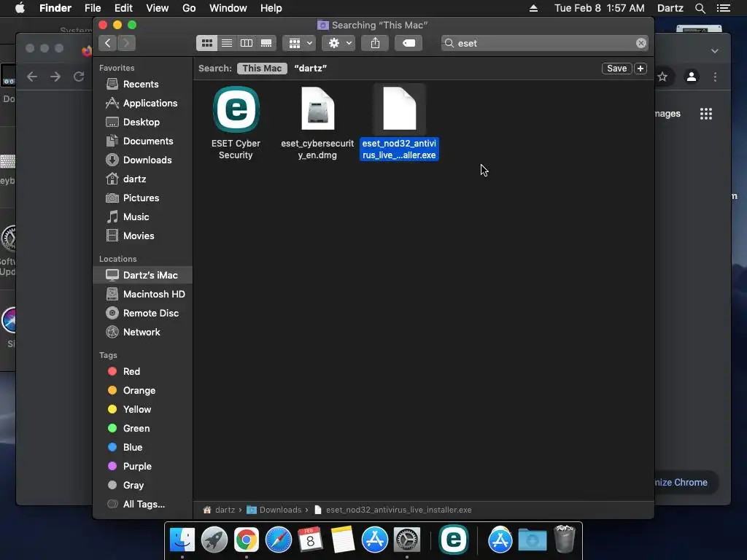747x560 pixels.
Task: Open the File menu
Action: [93, 8]
